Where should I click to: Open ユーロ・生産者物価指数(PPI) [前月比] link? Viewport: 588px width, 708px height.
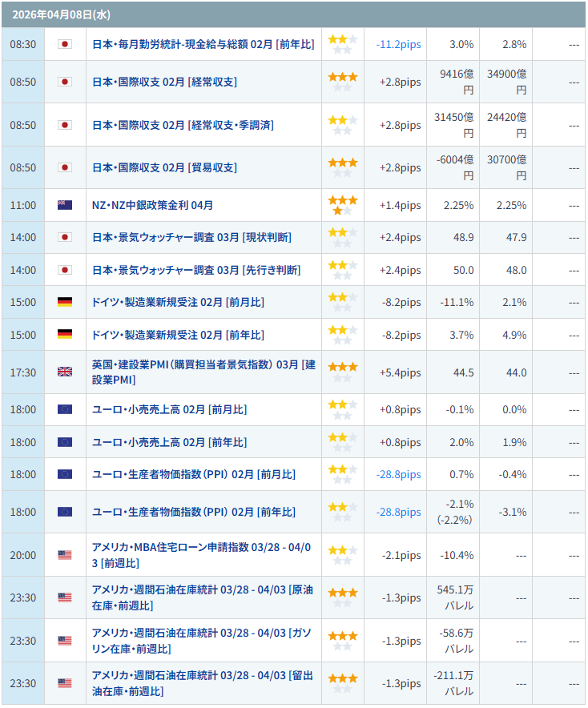pos(194,474)
